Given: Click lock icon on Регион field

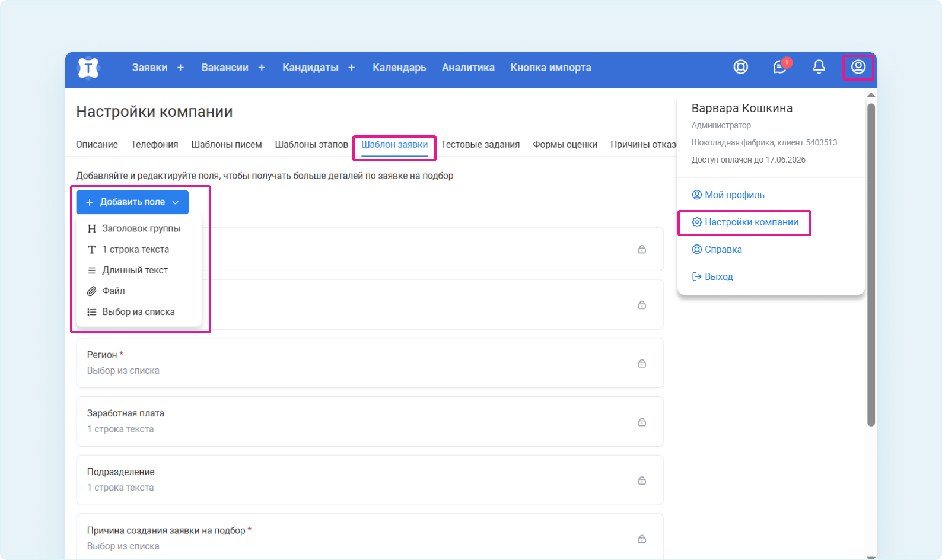Looking at the screenshot, I should (x=641, y=363).
